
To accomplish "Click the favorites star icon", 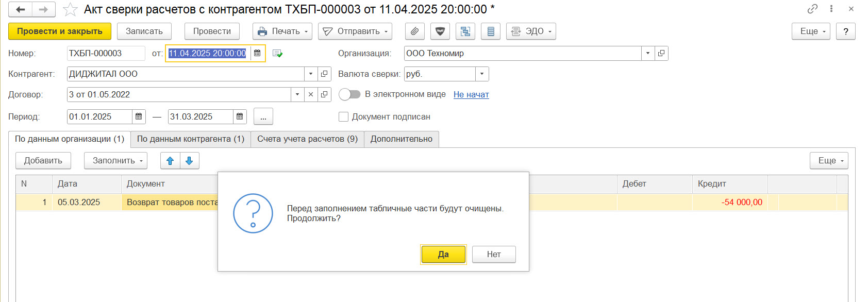I will click(70, 10).
